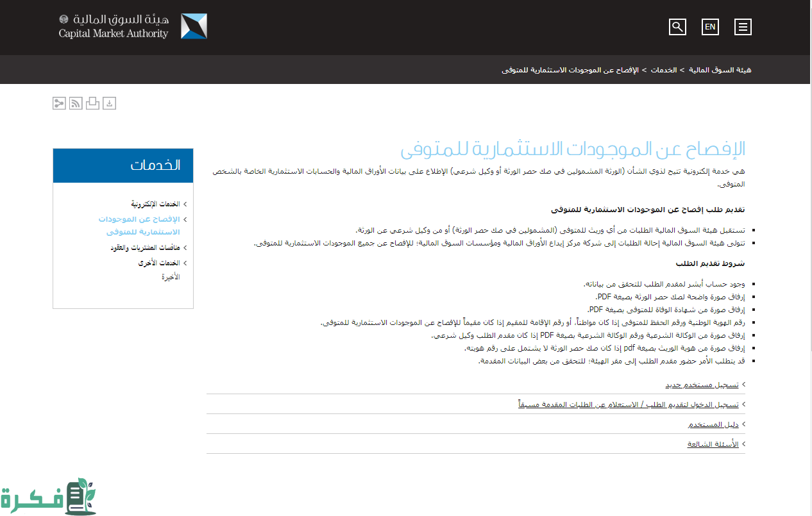
Task: Click هيئة السوق المالية breadcrumb
Action: click(720, 69)
